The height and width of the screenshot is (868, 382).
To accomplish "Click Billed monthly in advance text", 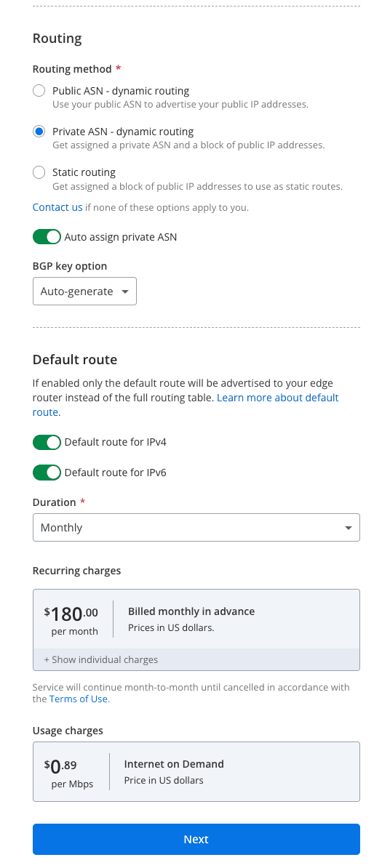I will click(191, 611).
